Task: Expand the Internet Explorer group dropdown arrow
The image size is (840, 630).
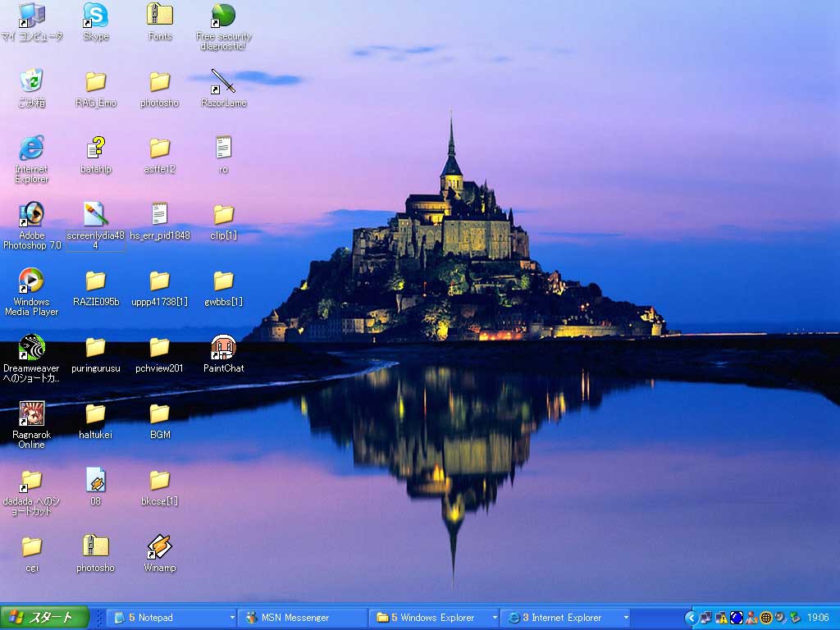Action: click(625, 618)
